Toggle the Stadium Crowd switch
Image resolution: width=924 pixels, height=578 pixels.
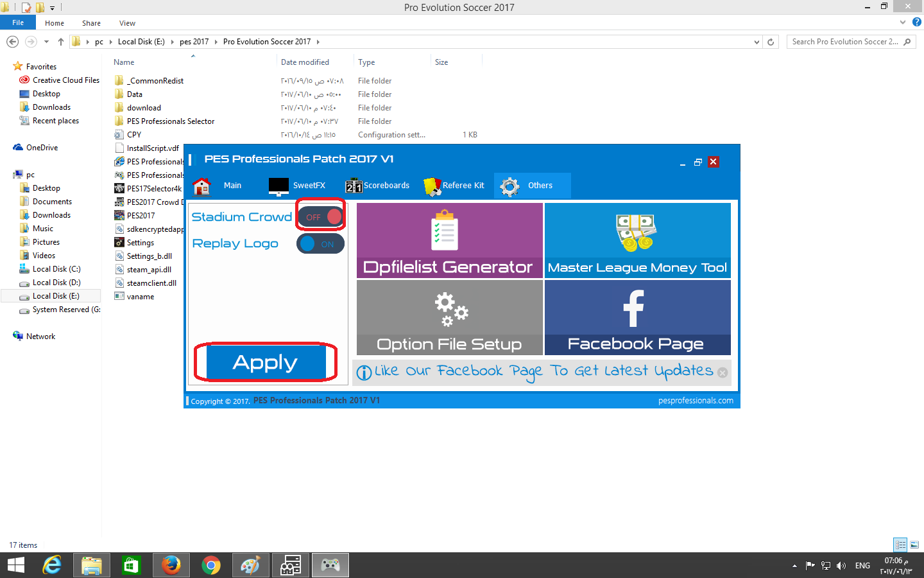tap(321, 216)
